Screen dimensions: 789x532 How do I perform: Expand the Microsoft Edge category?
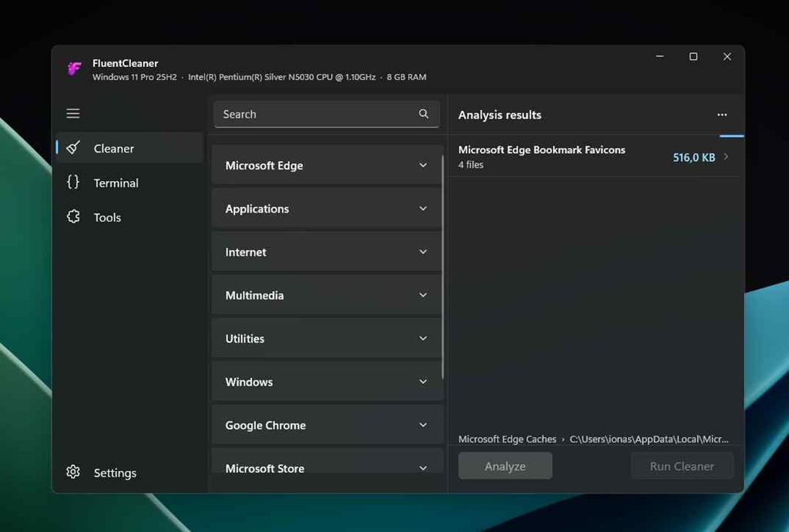tap(327, 166)
